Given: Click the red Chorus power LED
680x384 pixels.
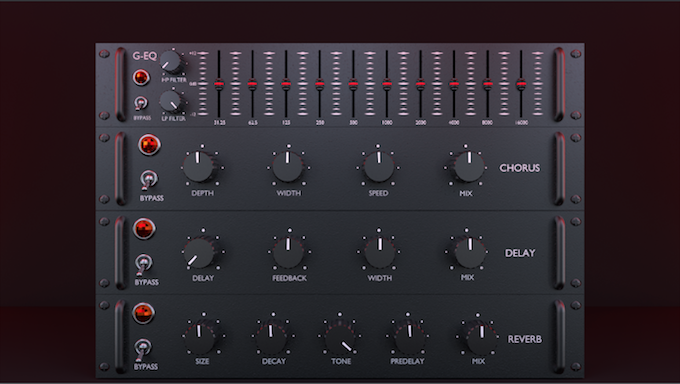Looking at the screenshot, I should click(149, 144).
